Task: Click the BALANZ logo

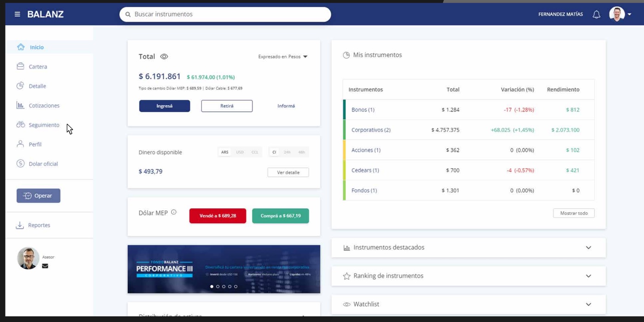Action: point(46,14)
